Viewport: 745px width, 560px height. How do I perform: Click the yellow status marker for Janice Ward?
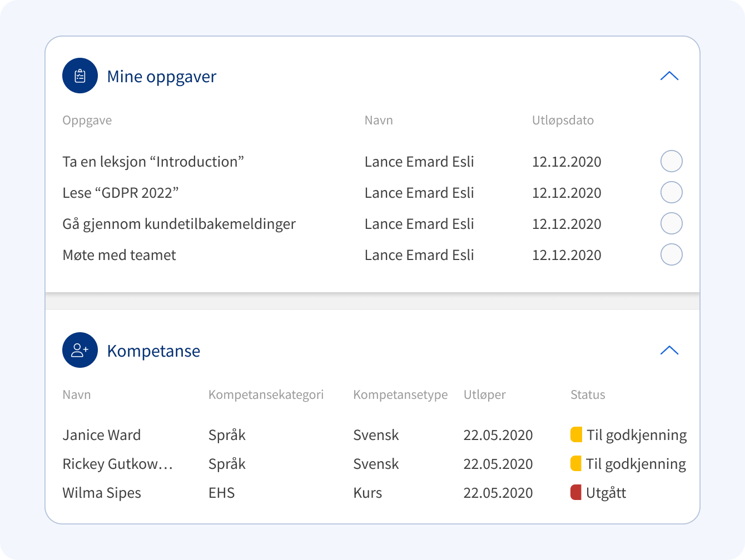coord(576,434)
